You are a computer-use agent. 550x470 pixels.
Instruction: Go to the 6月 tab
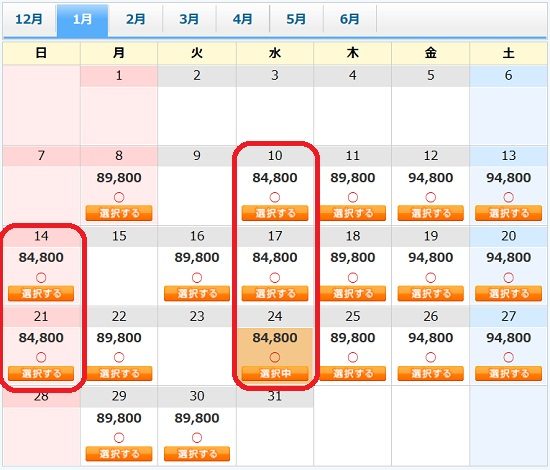tap(350, 19)
